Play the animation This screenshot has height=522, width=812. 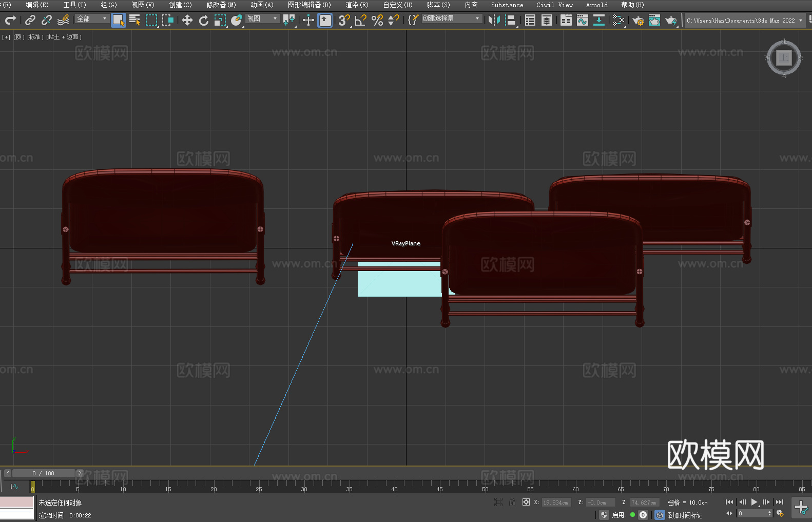755,502
